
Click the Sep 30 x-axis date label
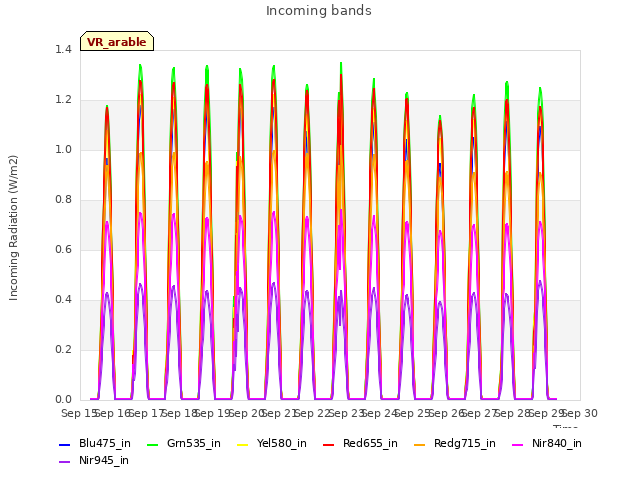coord(580,413)
